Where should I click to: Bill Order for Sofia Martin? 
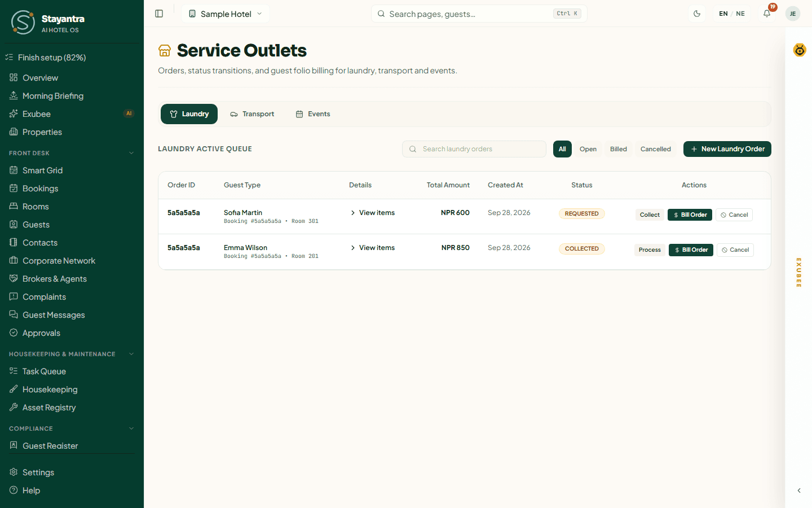690,215
